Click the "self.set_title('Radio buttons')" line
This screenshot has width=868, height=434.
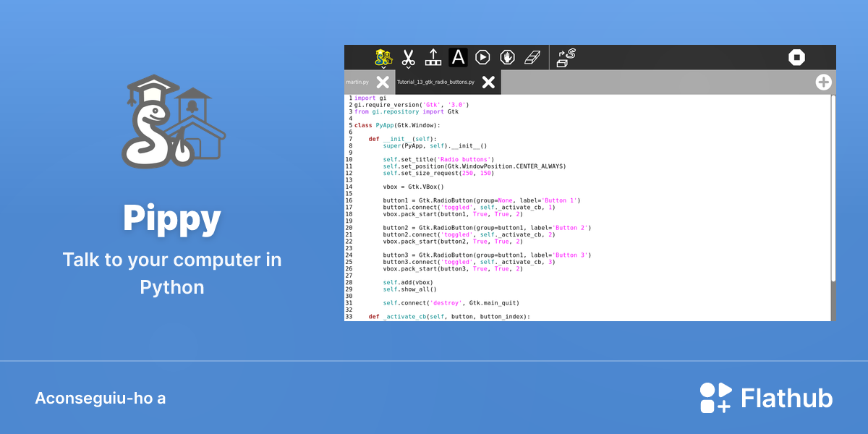(x=438, y=159)
